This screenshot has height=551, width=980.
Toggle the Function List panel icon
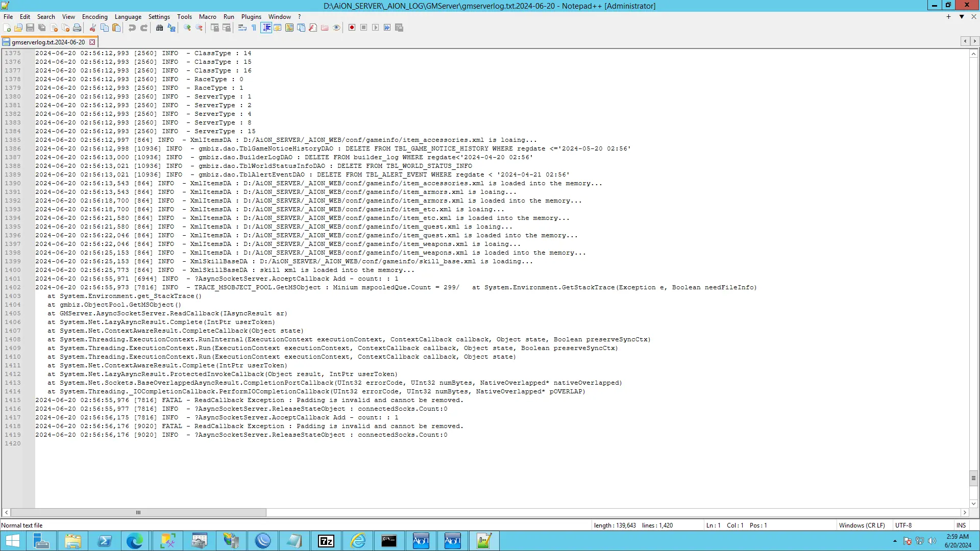[313, 28]
